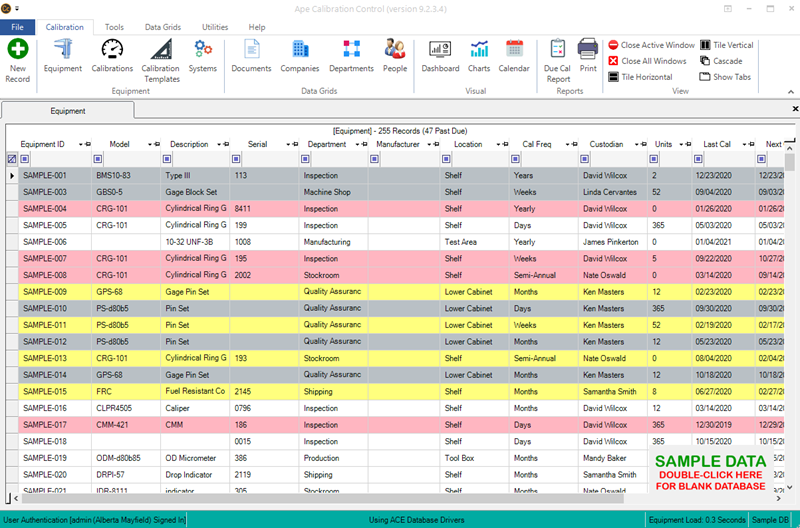Close the Equipment tab panel
Image resolution: width=800 pixels, height=528 pixels.
click(795, 109)
